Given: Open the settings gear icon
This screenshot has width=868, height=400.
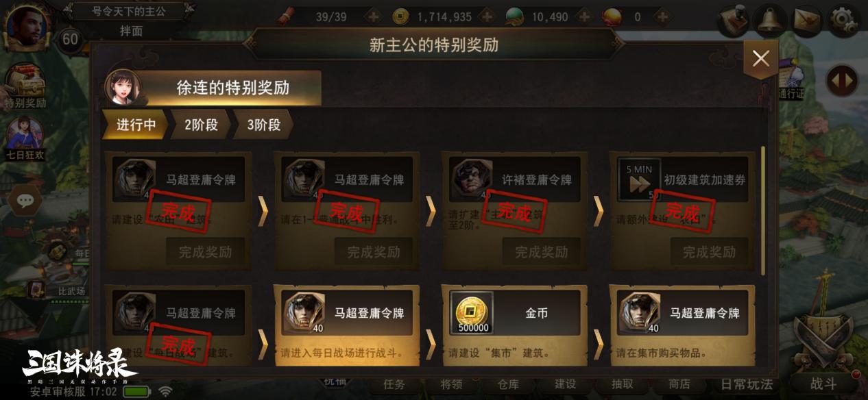Looking at the screenshot, I should pyautogui.click(x=844, y=21).
